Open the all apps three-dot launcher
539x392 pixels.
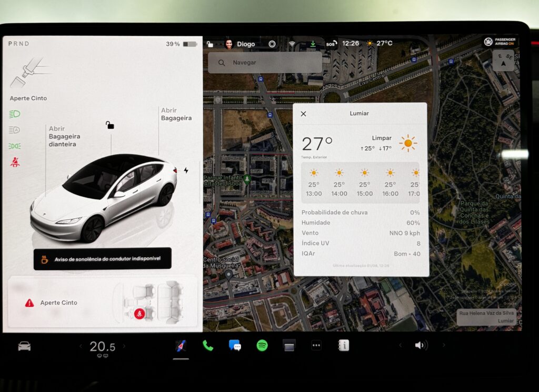click(x=316, y=346)
